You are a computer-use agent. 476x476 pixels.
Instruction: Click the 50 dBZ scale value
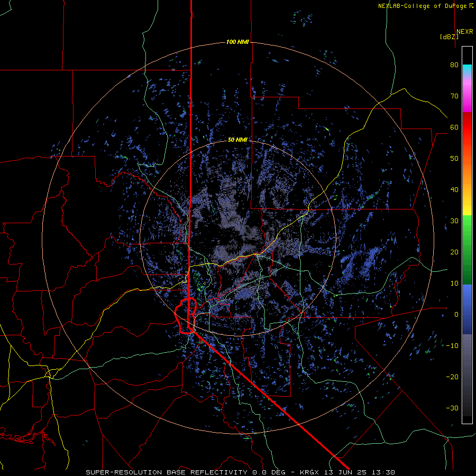pyautogui.click(x=454, y=159)
